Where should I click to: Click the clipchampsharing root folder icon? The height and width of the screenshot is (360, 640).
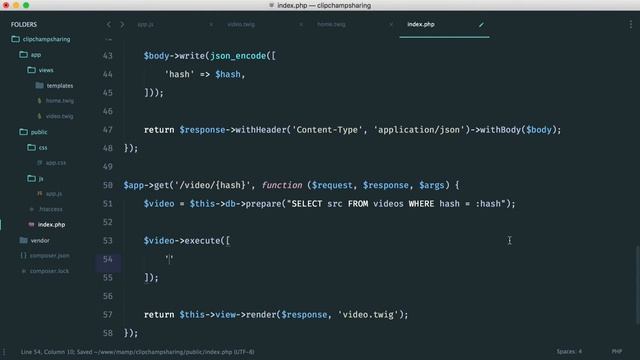[16, 39]
